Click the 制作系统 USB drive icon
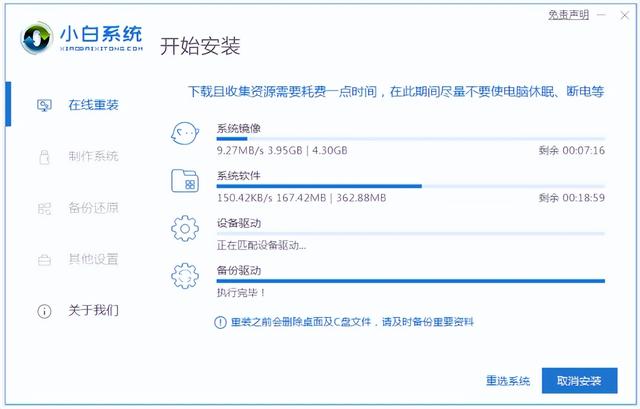The height and width of the screenshot is (409, 640). pyautogui.click(x=44, y=156)
